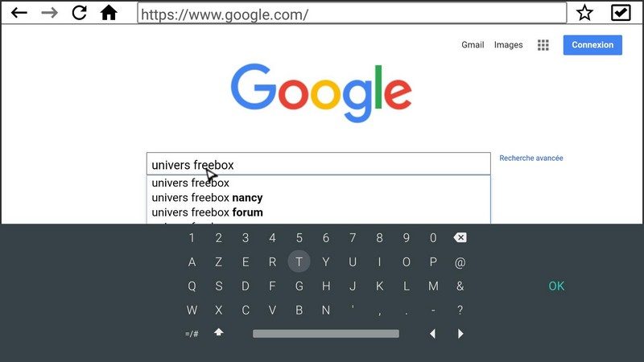Tap the keyboard space bar
644x362 pixels.
click(x=326, y=334)
